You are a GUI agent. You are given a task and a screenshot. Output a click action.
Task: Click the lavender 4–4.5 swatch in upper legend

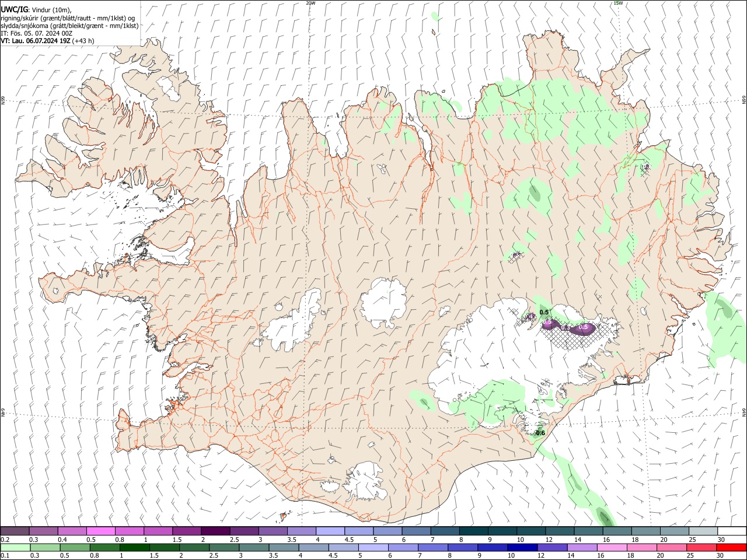pos(330,531)
